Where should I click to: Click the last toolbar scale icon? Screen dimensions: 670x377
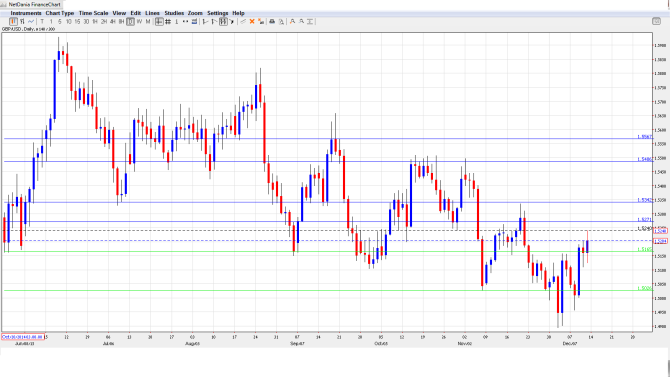click(x=310, y=21)
